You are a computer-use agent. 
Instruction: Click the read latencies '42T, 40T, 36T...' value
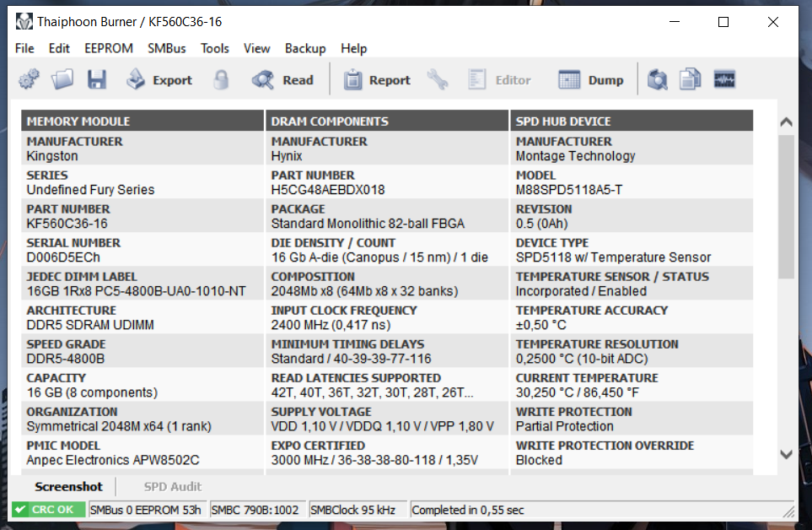pos(372,392)
